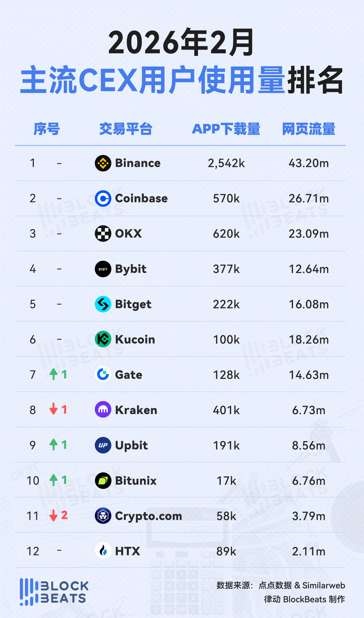Click the HTX flame logo icon
The width and height of the screenshot is (364, 618).
click(103, 551)
